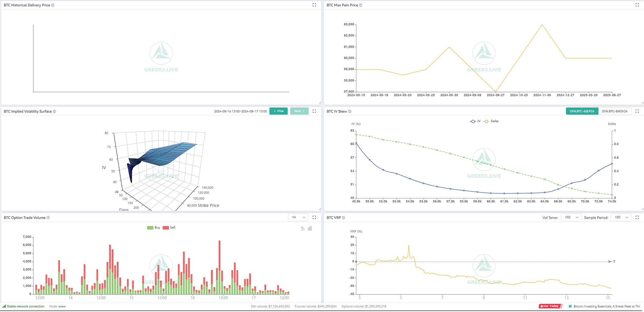Show help info for BTC Max Pain Price
The height and width of the screenshot is (312, 644).
point(361,5)
